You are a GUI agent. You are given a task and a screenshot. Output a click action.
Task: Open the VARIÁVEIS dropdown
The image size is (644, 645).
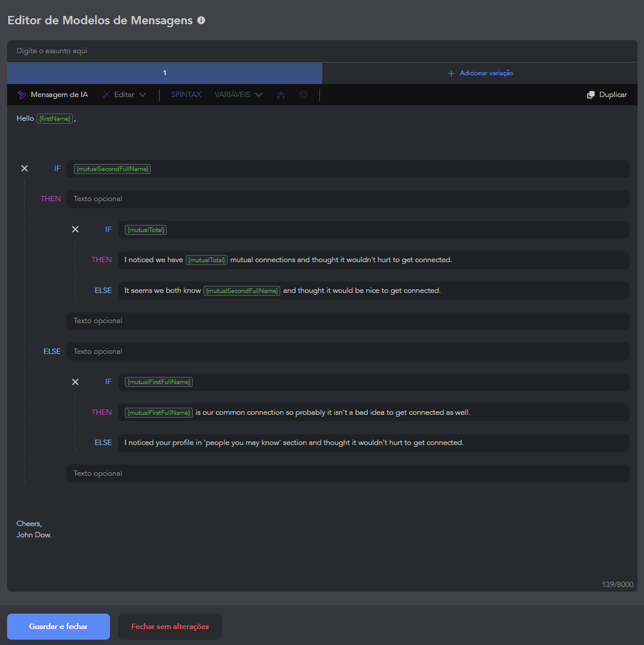[x=238, y=95]
